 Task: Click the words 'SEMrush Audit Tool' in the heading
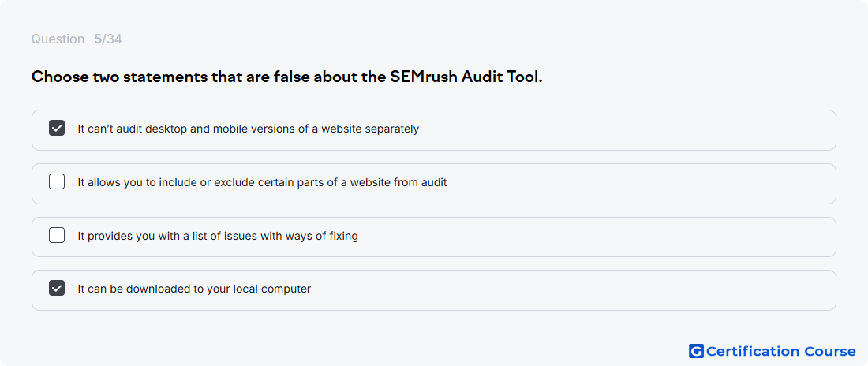point(466,77)
